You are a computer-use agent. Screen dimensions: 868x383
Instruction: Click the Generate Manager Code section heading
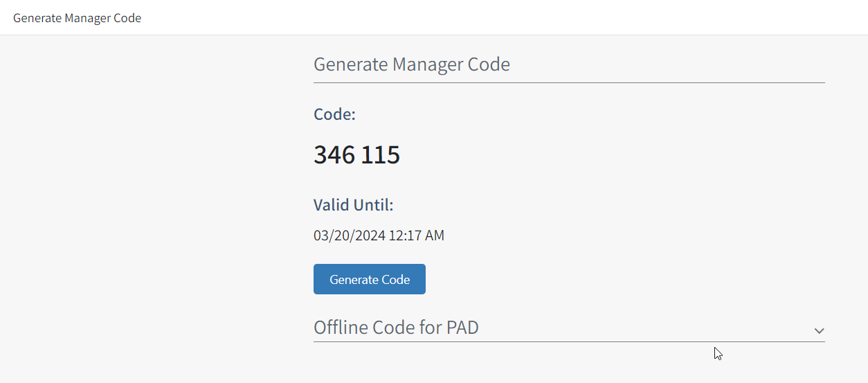[x=411, y=64]
